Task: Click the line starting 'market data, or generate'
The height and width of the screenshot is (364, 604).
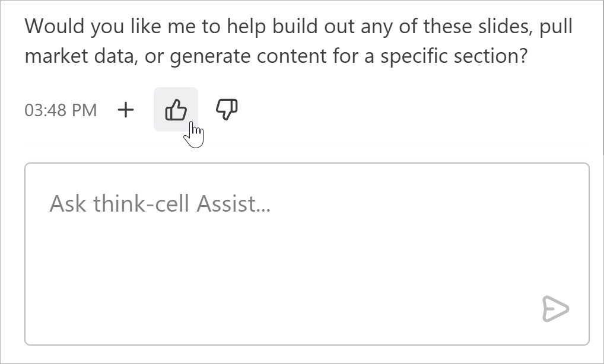Action: [x=276, y=56]
